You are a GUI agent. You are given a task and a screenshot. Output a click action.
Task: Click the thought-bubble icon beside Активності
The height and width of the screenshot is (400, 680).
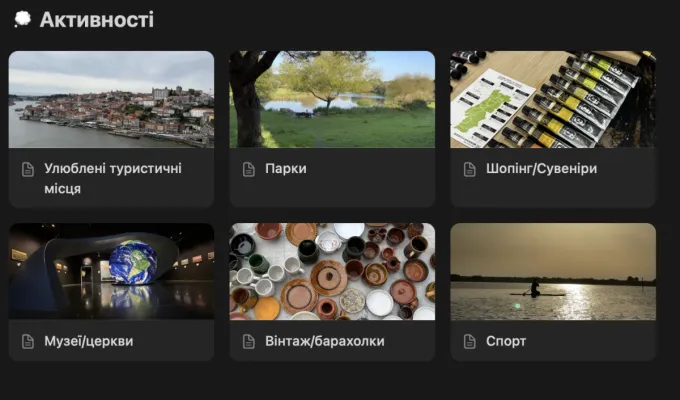[x=22, y=19]
